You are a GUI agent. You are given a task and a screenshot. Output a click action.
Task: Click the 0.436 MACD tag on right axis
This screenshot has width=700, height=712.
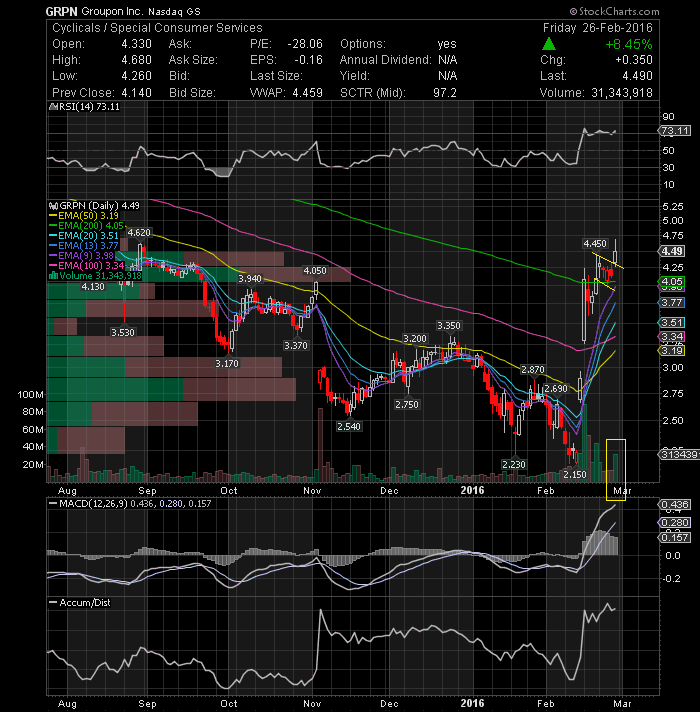point(675,504)
